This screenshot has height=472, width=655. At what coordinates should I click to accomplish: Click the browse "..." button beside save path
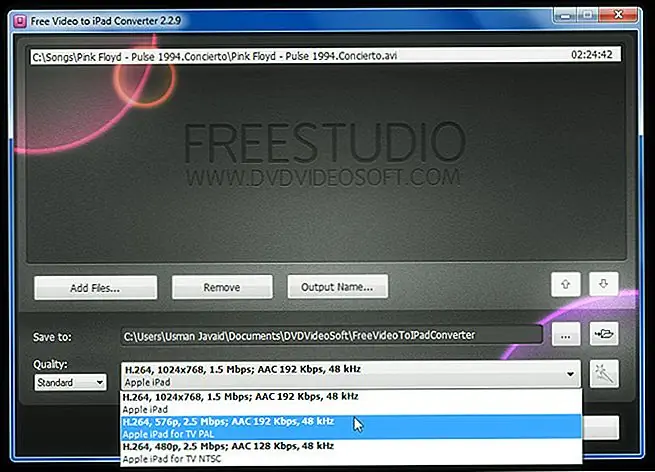click(565, 335)
